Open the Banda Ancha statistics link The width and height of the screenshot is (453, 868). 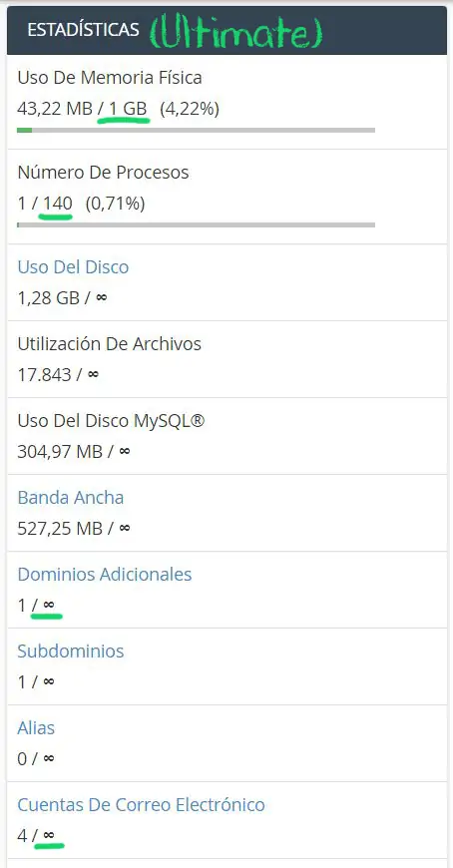click(70, 497)
